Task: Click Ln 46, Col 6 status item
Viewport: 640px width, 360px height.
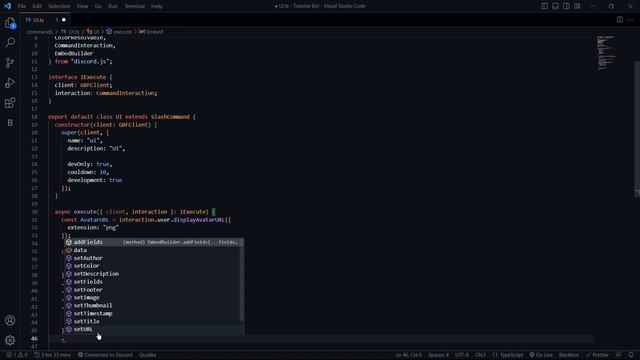Action: [409, 355]
